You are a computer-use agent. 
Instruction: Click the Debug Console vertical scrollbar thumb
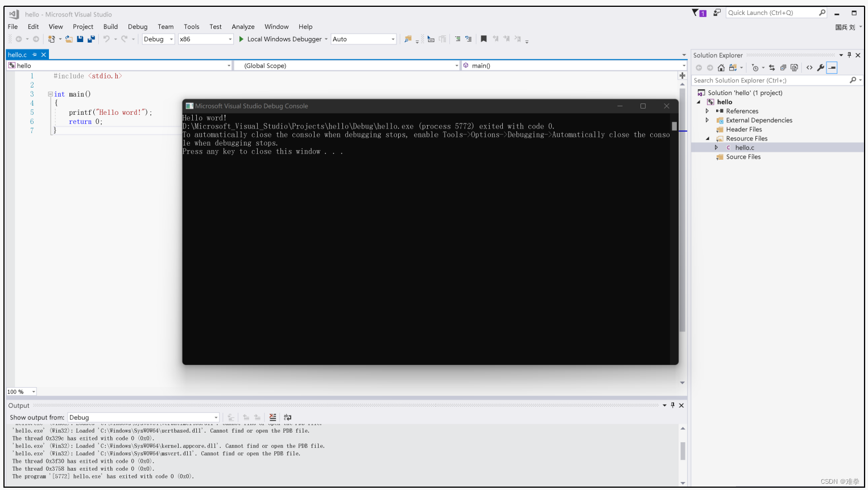674,126
